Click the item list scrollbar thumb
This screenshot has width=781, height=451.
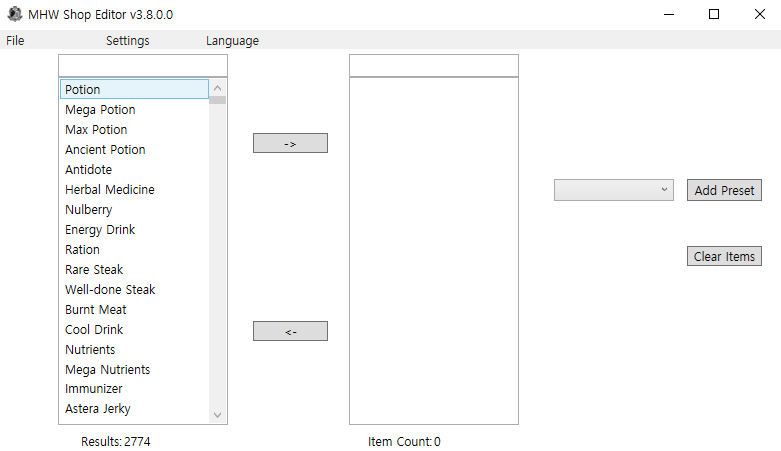point(218,100)
